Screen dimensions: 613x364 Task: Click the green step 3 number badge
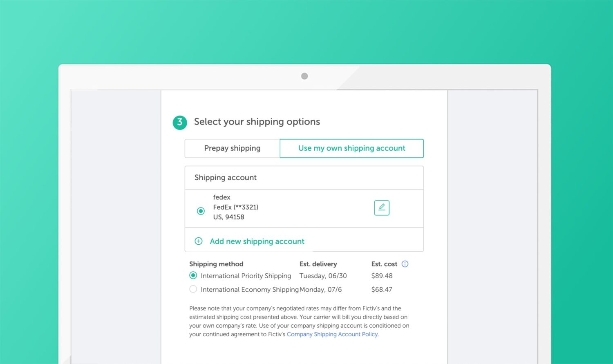pos(180,122)
